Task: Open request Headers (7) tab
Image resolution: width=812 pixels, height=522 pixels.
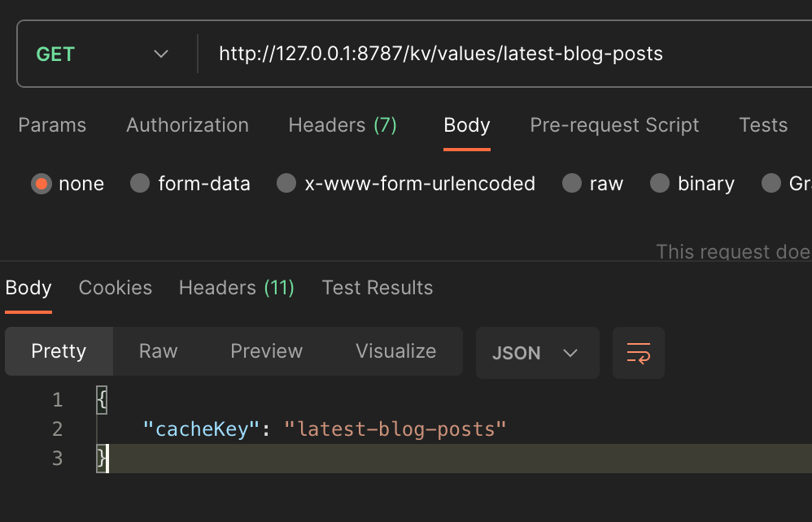Action: coord(343,125)
